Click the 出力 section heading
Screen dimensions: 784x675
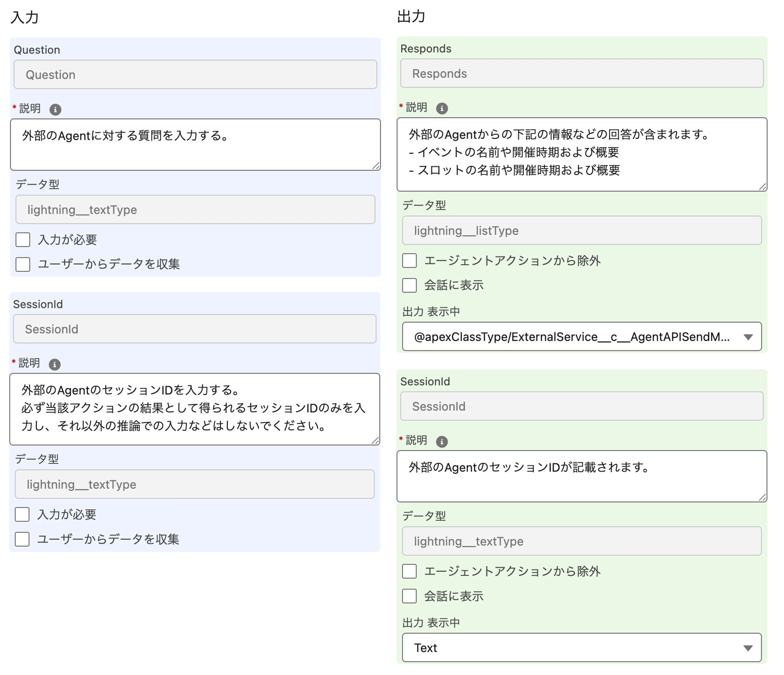411,17
